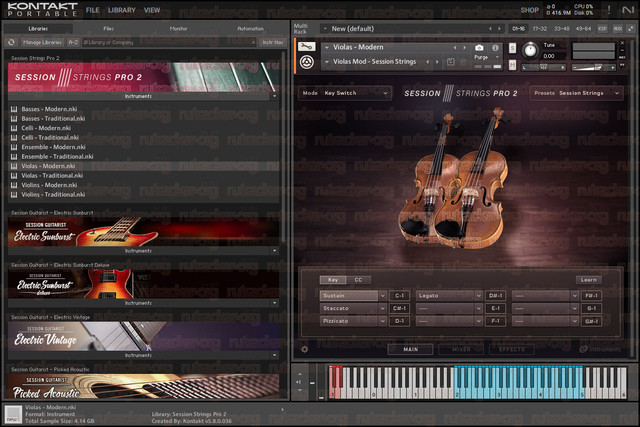The image size is (640, 427).
Task: Open the EFFECTS page
Action: pos(511,349)
